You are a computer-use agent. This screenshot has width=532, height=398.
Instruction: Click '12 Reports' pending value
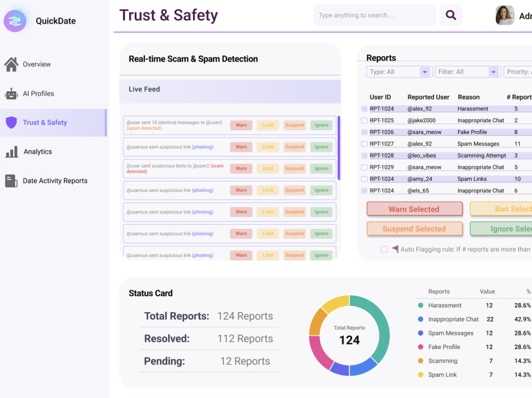click(x=245, y=361)
